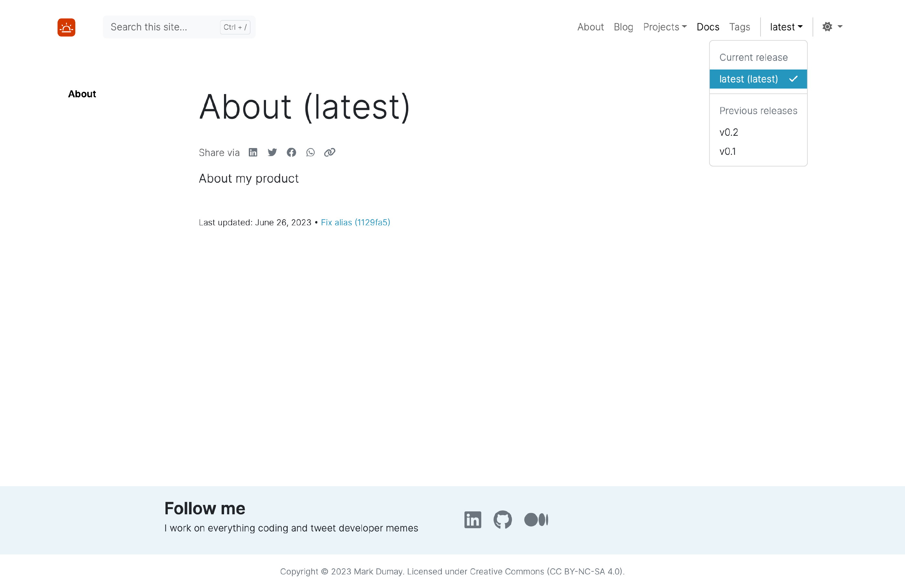The width and height of the screenshot is (905, 588).
Task: Navigate to the Blog section
Action: (623, 27)
